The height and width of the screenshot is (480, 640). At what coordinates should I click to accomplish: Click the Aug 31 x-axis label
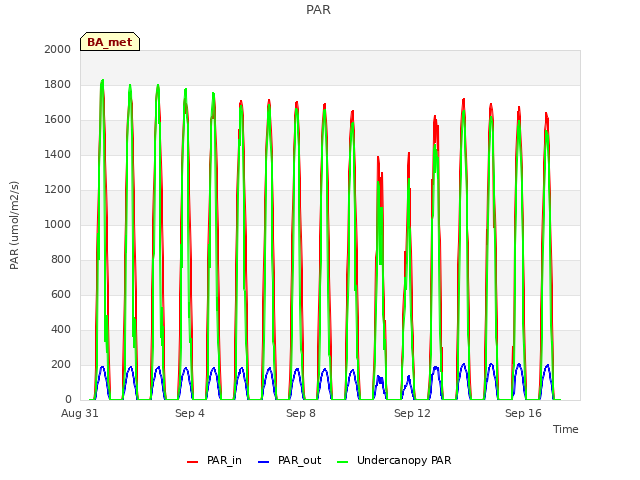pyautogui.click(x=80, y=413)
